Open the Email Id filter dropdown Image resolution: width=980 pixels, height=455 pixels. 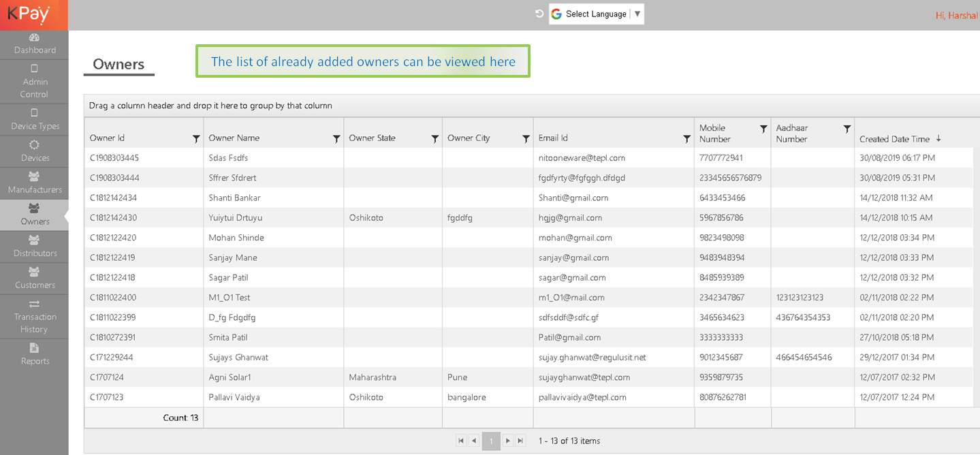686,139
